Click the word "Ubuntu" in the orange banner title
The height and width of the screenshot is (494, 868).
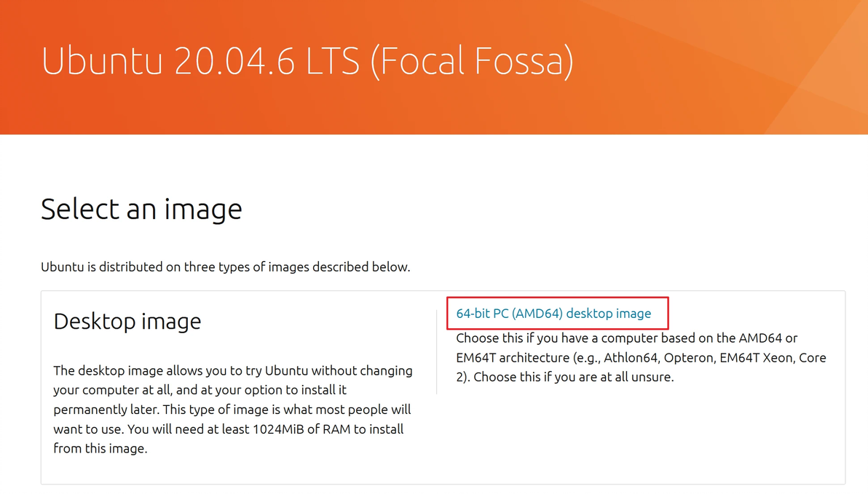click(102, 60)
